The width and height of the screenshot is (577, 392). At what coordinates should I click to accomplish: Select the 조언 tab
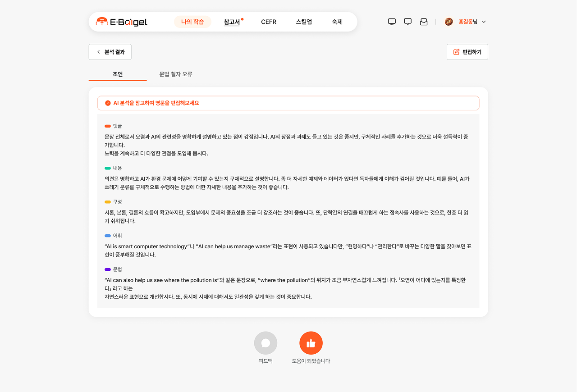tap(117, 74)
